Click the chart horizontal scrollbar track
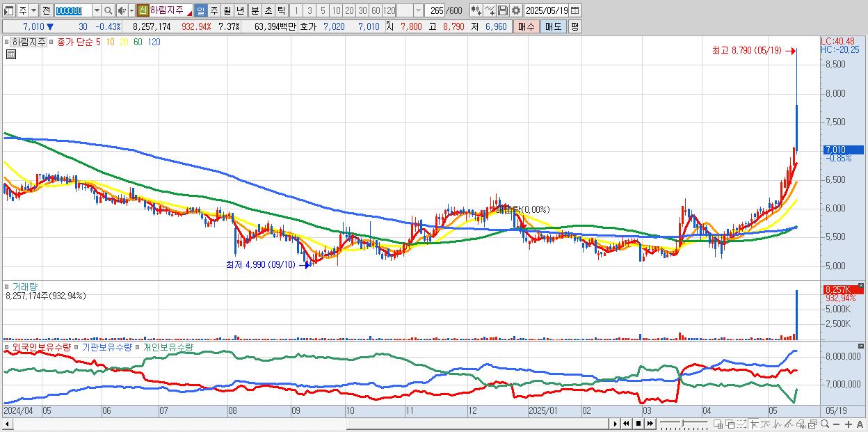 pos(310,424)
